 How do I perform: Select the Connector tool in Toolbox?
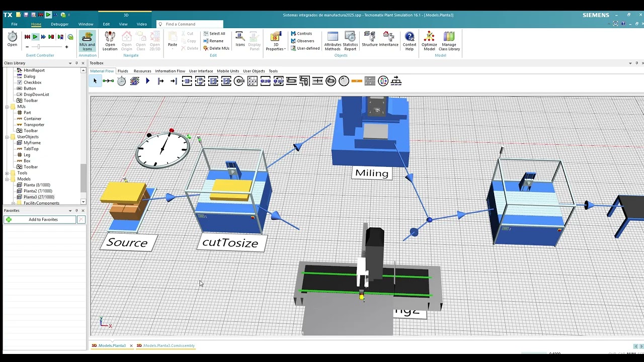(x=108, y=81)
